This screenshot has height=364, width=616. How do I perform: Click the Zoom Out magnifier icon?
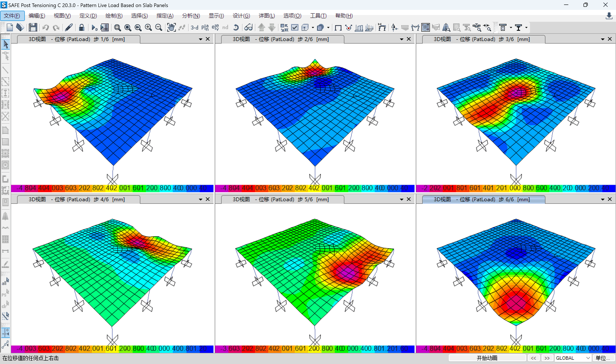click(x=159, y=28)
